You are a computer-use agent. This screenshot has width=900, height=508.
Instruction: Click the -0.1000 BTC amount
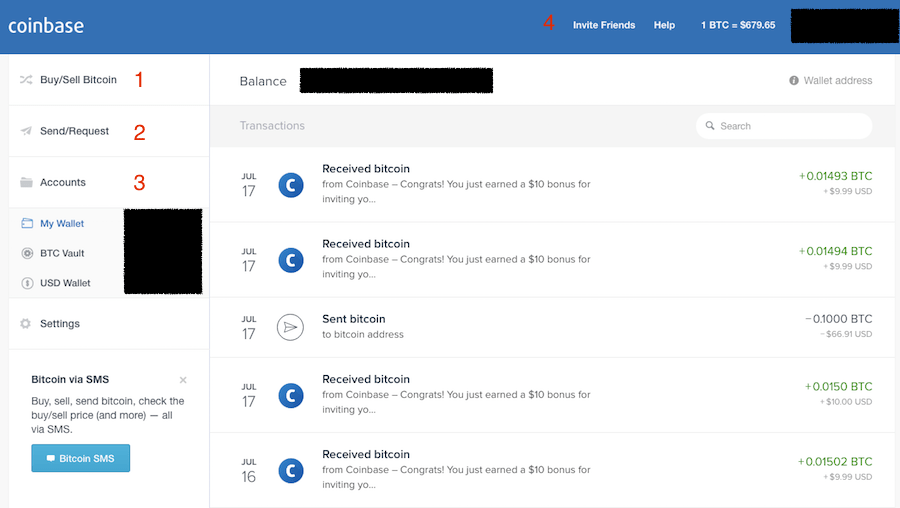click(x=839, y=319)
